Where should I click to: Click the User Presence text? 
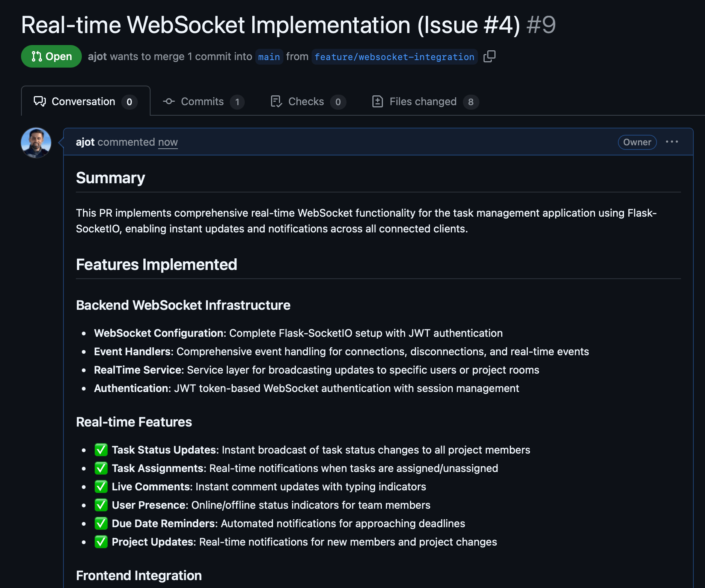pyautogui.click(x=271, y=505)
